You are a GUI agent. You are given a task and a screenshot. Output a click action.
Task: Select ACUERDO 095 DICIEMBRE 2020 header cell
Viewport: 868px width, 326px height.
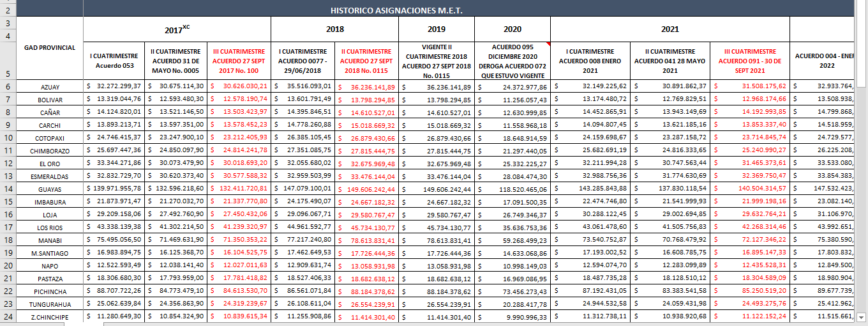(x=513, y=61)
